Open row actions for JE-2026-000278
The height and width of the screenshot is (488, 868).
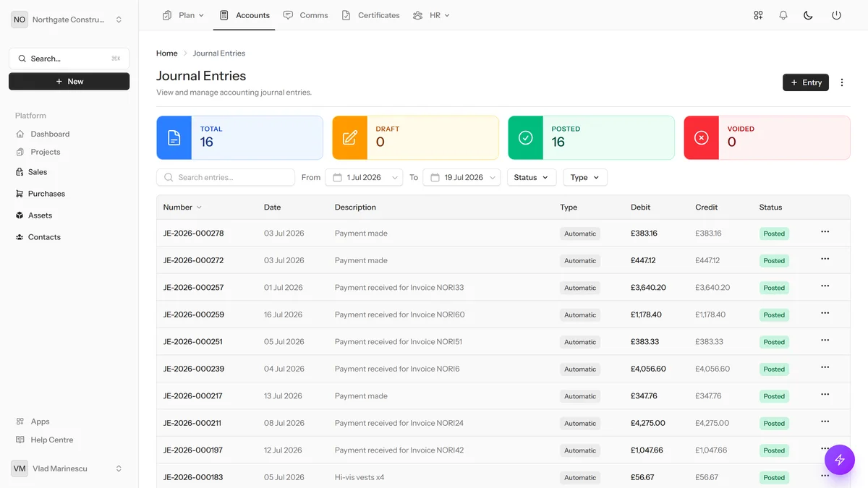point(825,232)
